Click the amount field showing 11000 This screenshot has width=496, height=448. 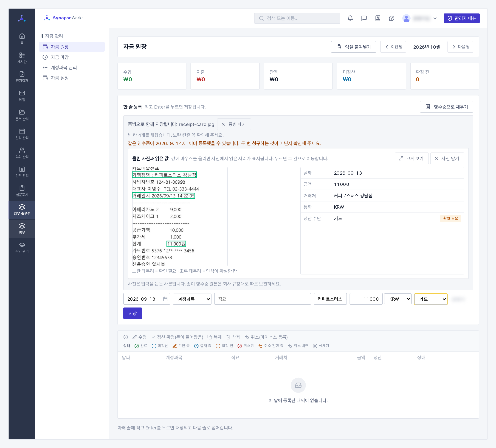pos(366,299)
